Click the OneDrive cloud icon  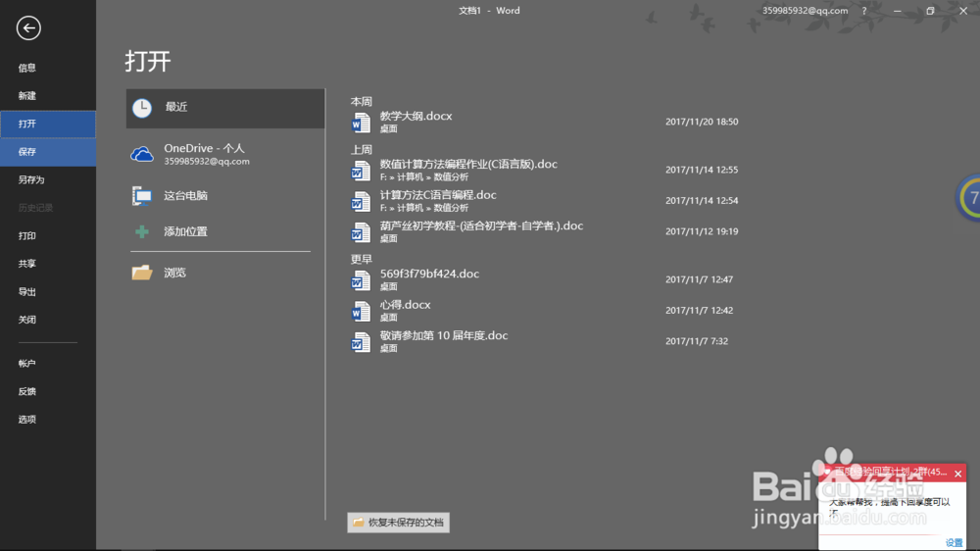[142, 155]
